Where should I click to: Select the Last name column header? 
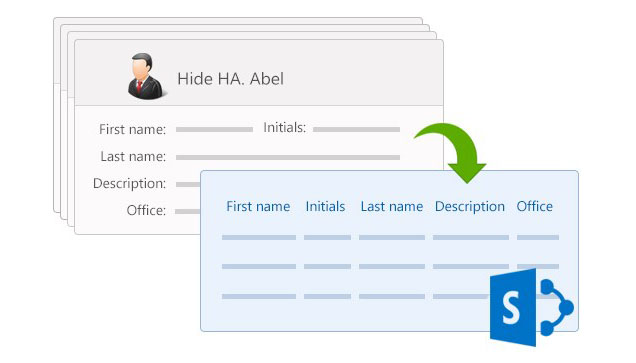tap(392, 206)
